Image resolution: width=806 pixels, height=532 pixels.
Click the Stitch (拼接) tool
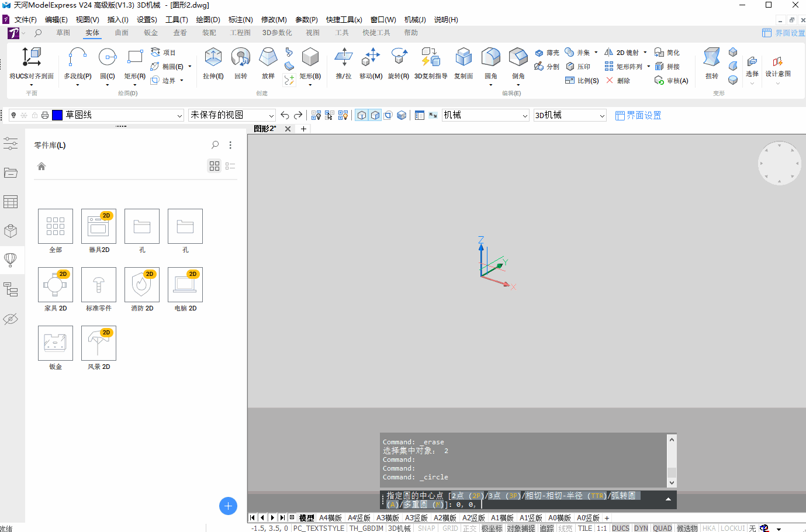667,67
